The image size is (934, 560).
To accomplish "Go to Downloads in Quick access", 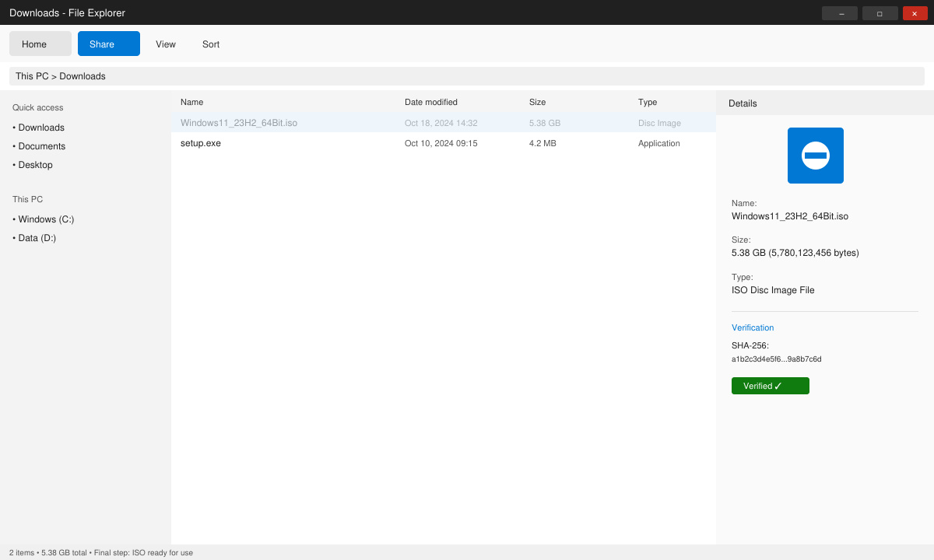I will (x=39, y=128).
